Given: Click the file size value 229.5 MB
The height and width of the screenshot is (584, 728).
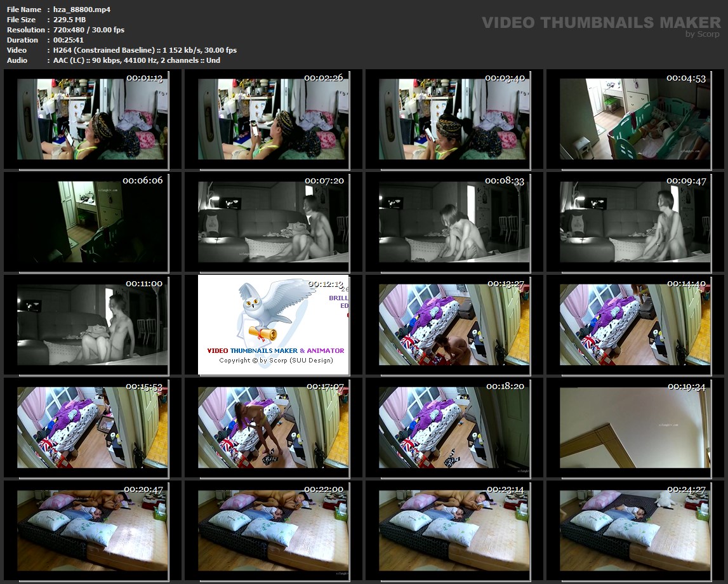Looking at the screenshot, I should click(70, 20).
